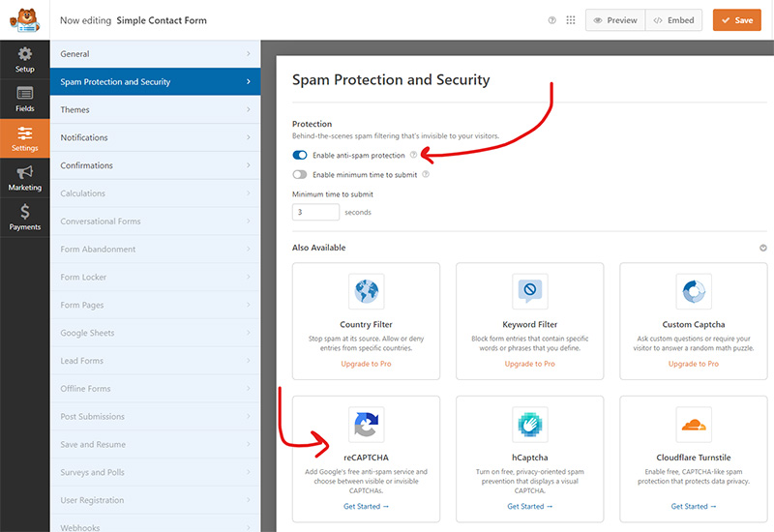Image resolution: width=774 pixels, height=532 pixels.
Task: Click Get Started under hCaptcha
Action: pyautogui.click(x=529, y=506)
